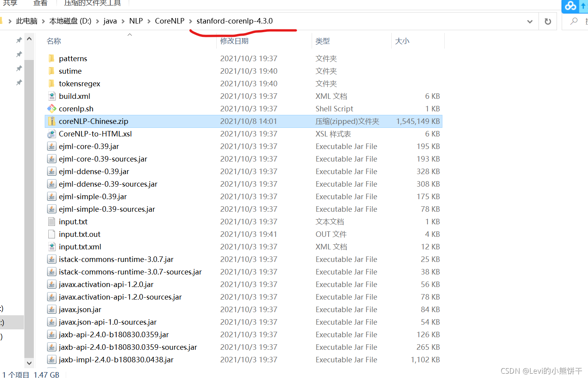The width and height of the screenshot is (588, 378).
Task: Expand the chevron after NLP in breadcrumb
Action: tap(149, 21)
